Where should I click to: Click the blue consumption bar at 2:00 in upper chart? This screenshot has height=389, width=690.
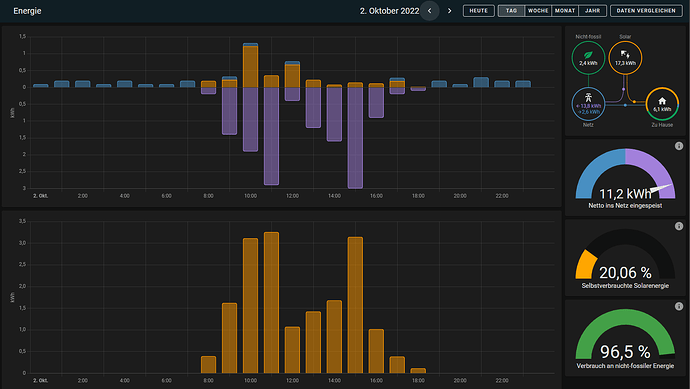tap(83, 84)
